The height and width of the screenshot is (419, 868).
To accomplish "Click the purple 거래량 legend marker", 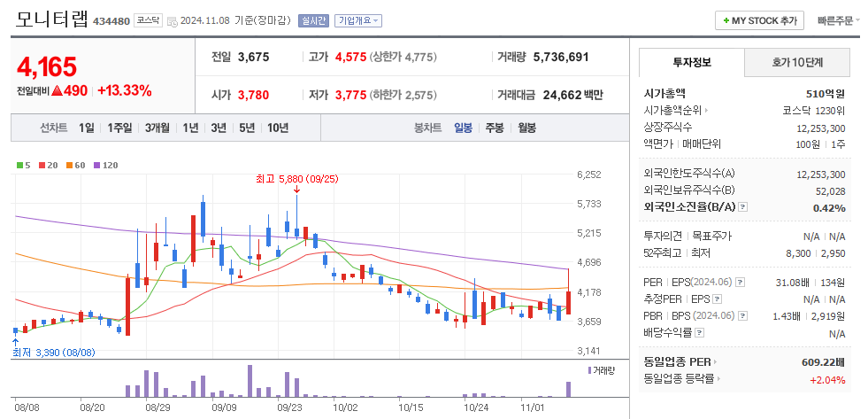I will [590, 370].
